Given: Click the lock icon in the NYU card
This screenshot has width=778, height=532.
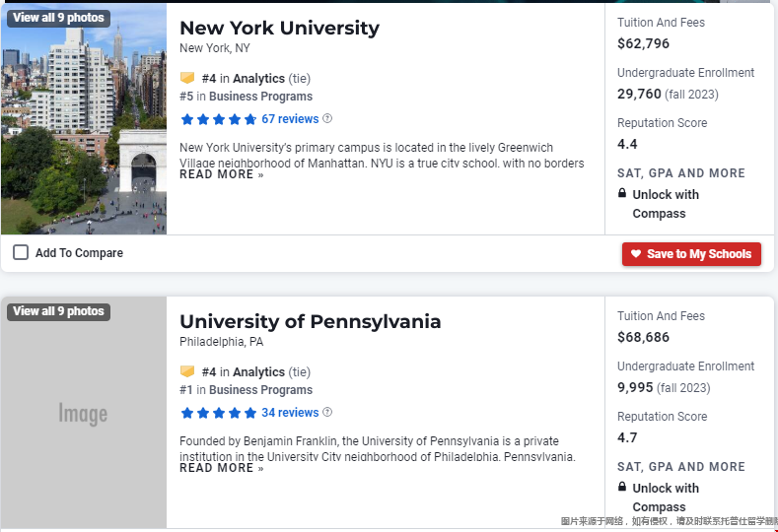Looking at the screenshot, I should coord(622,193).
